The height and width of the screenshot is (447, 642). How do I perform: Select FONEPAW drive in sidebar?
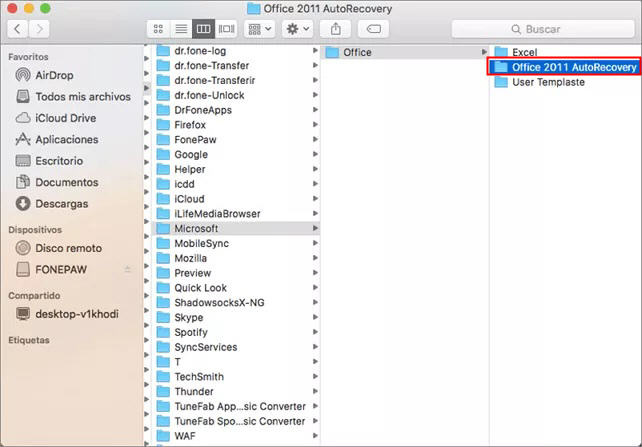click(51, 270)
